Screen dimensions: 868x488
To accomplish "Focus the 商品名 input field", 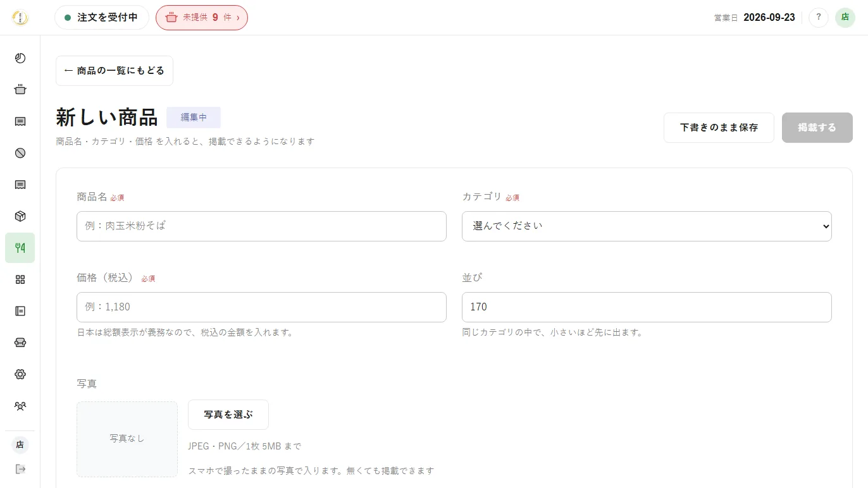I will pos(261,226).
